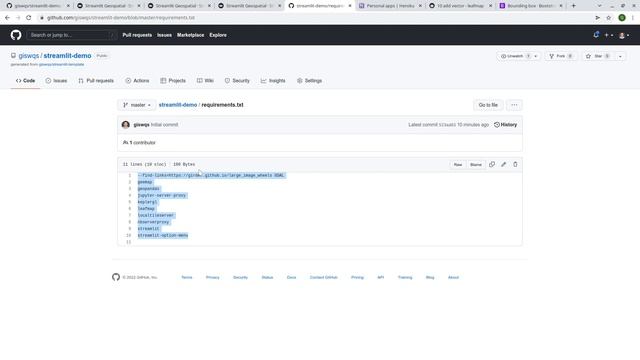The image size is (640, 360).
Task: Open the Status footer link
Action: coord(267,278)
